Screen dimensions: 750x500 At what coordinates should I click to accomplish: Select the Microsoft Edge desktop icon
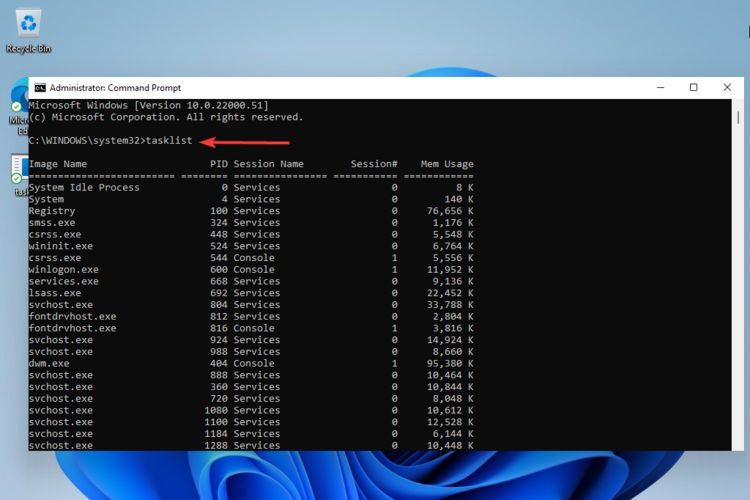[19, 106]
